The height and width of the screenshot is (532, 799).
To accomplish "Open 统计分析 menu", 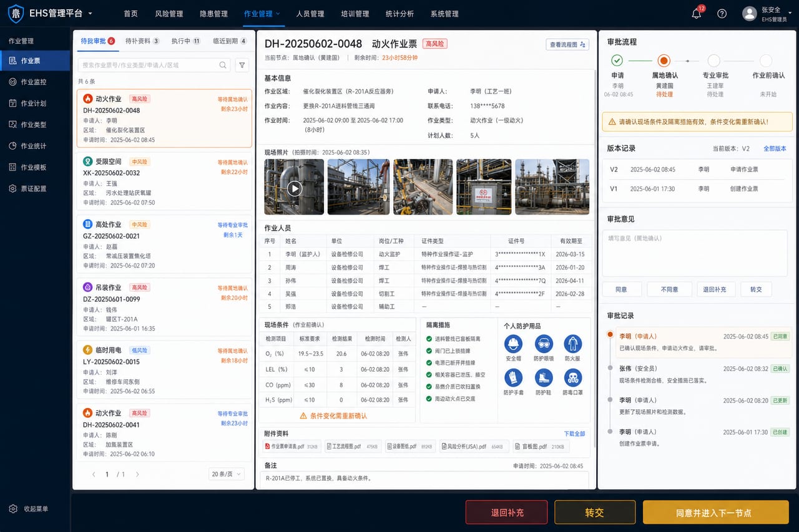I will [x=399, y=14].
